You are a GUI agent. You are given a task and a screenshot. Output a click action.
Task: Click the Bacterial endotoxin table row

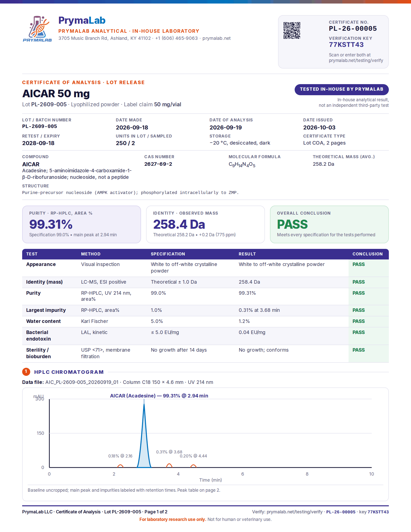point(205,336)
